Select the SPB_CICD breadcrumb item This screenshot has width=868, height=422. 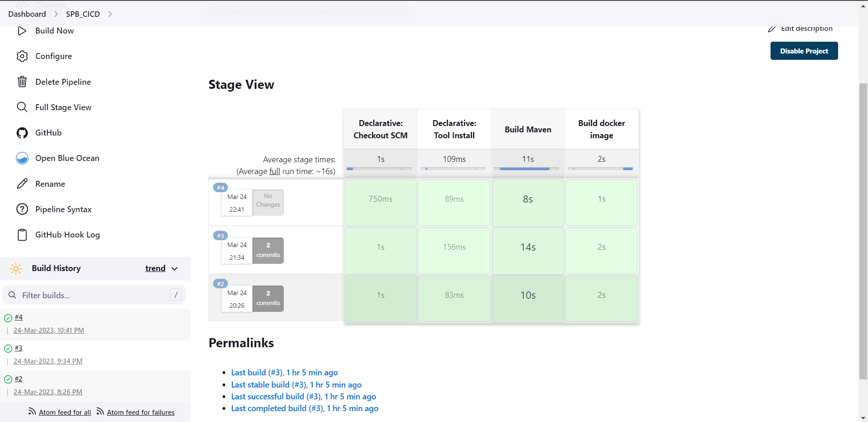click(82, 14)
